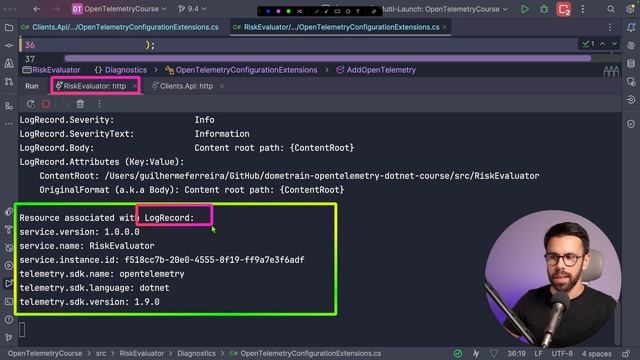Viewport: 640px width, 360px height.
Task: Click line number 36 in editor gutter
Action: [30, 45]
